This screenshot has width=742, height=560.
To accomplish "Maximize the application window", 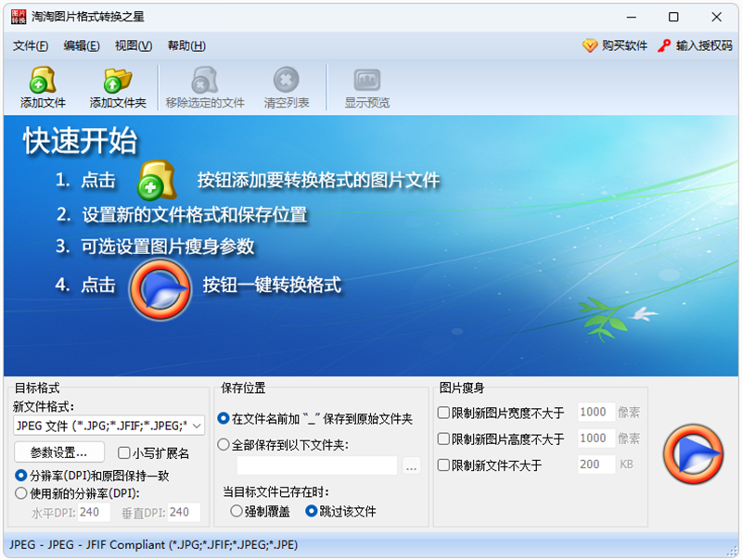I will click(x=673, y=17).
